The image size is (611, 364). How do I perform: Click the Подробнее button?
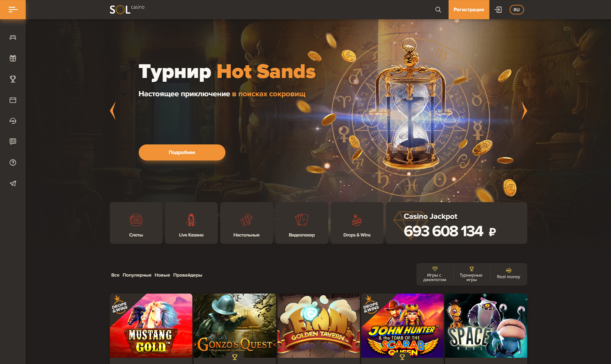click(x=182, y=152)
